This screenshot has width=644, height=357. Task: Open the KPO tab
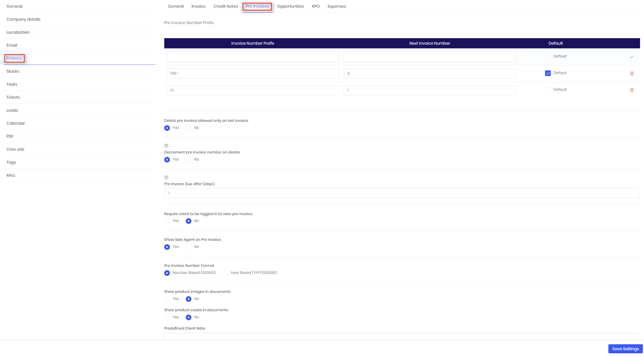tap(316, 6)
